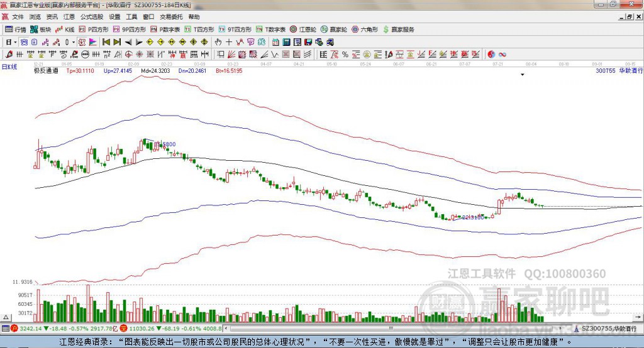Click SZ300755,华致酒行 in status bar
Viewport: 644px width, 348px height.
pos(609,329)
